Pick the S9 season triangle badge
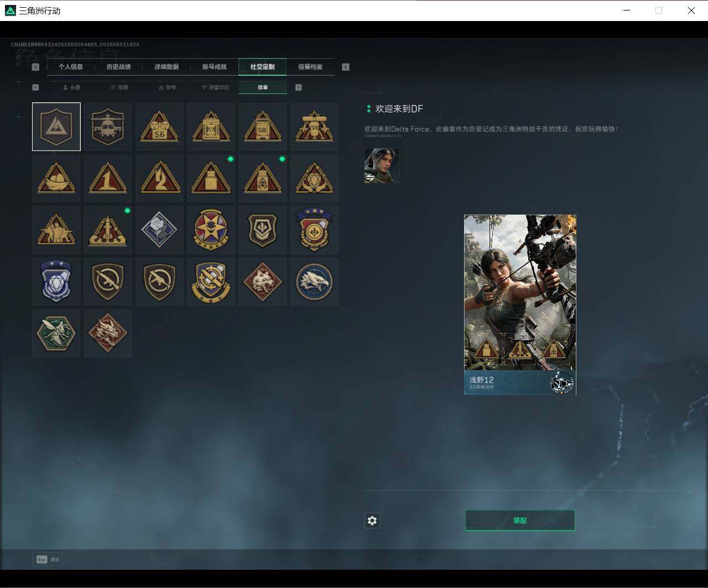The width and height of the screenshot is (708, 588). click(x=314, y=127)
